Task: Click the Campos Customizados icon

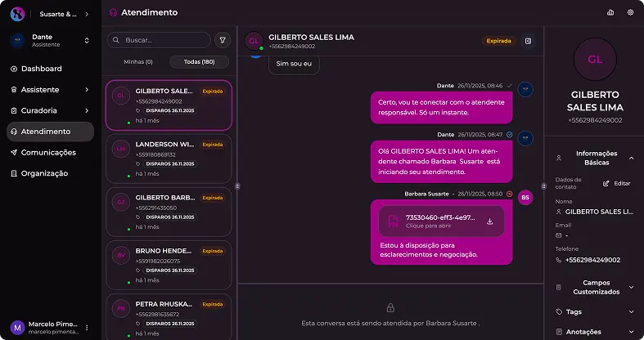Action: coord(559,287)
